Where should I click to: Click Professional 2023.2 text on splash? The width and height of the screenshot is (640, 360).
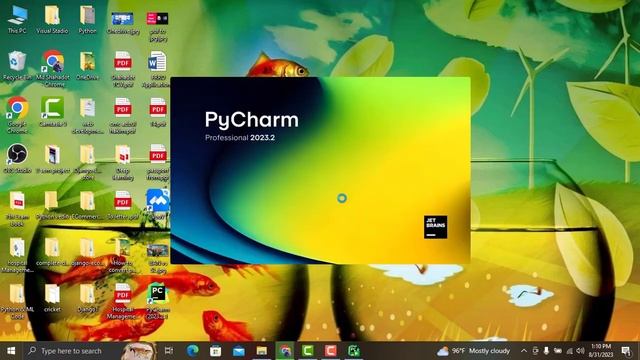coord(240,138)
